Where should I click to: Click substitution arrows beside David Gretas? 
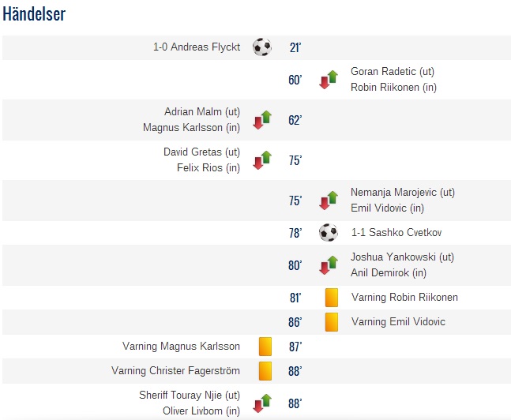pos(262,160)
